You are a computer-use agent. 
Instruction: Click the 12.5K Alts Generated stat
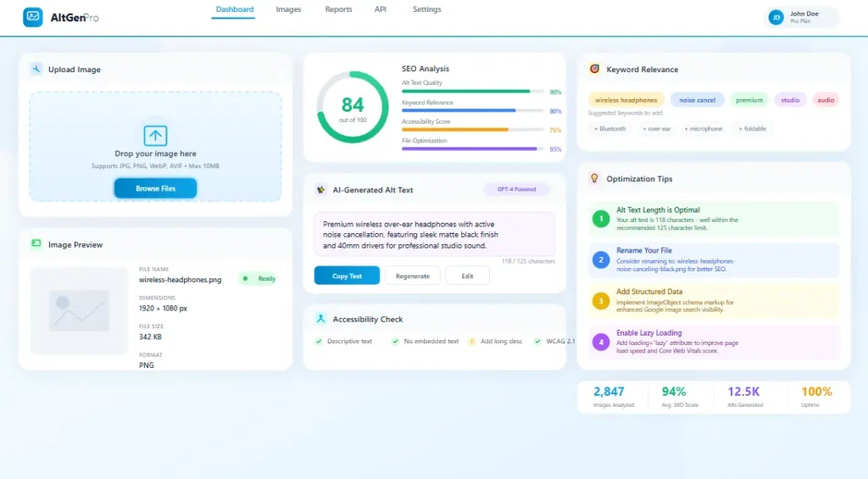click(744, 397)
